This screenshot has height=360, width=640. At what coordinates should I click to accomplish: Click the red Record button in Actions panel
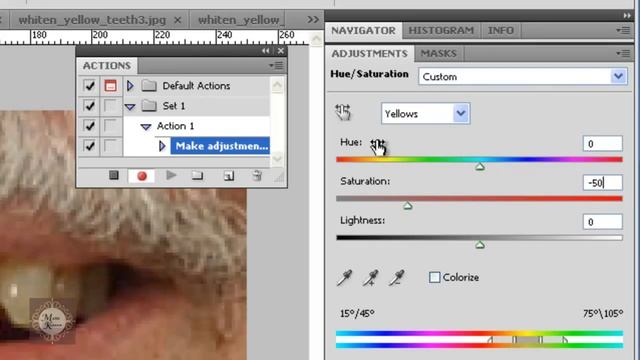[142, 176]
